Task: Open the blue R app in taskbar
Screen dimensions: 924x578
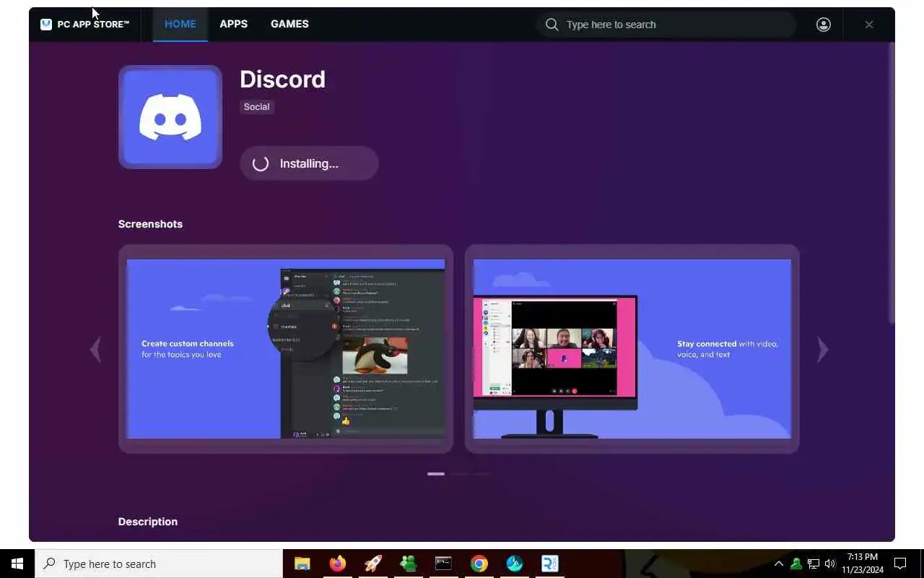Action: click(x=550, y=564)
